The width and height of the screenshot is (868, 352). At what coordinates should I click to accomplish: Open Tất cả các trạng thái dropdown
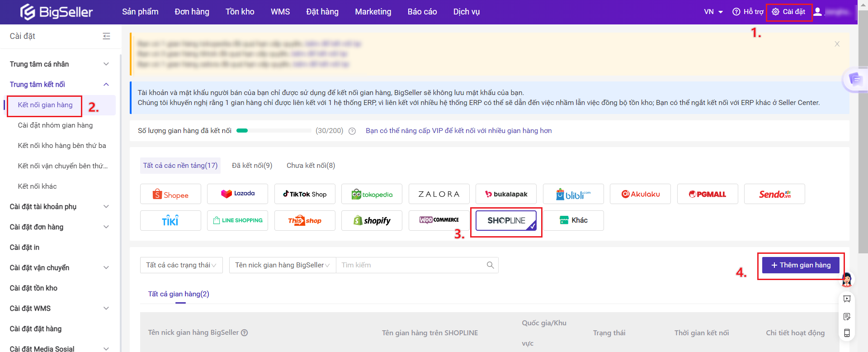coord(181,265)
